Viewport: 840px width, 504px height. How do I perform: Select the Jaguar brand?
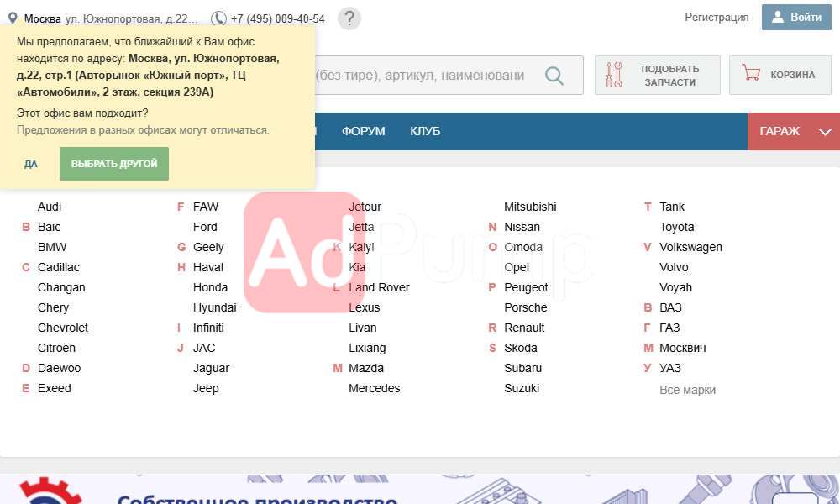tap(211, 369)
